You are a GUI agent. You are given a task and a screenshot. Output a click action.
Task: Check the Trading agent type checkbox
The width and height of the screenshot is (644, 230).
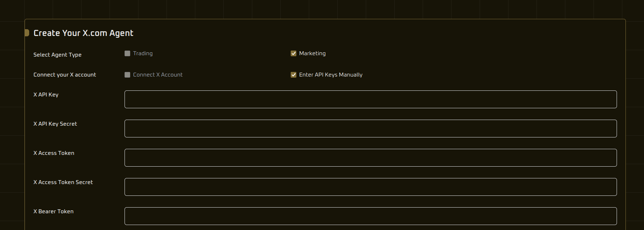127,53
